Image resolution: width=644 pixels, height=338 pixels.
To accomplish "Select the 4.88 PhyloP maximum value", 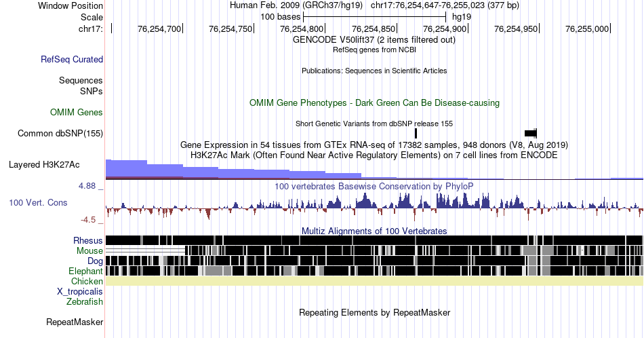I will point(87,186).
